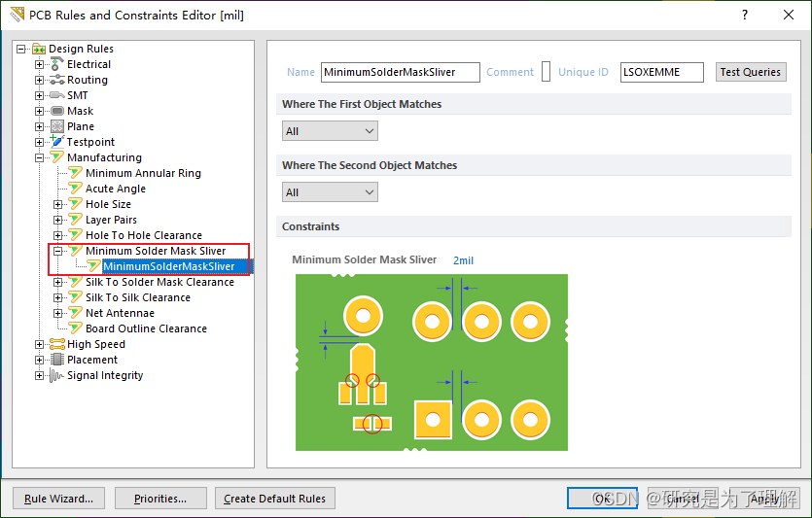Expand the Routing rules node
The width and height of the screenshot is (812, 518).
tap(39, 80)
